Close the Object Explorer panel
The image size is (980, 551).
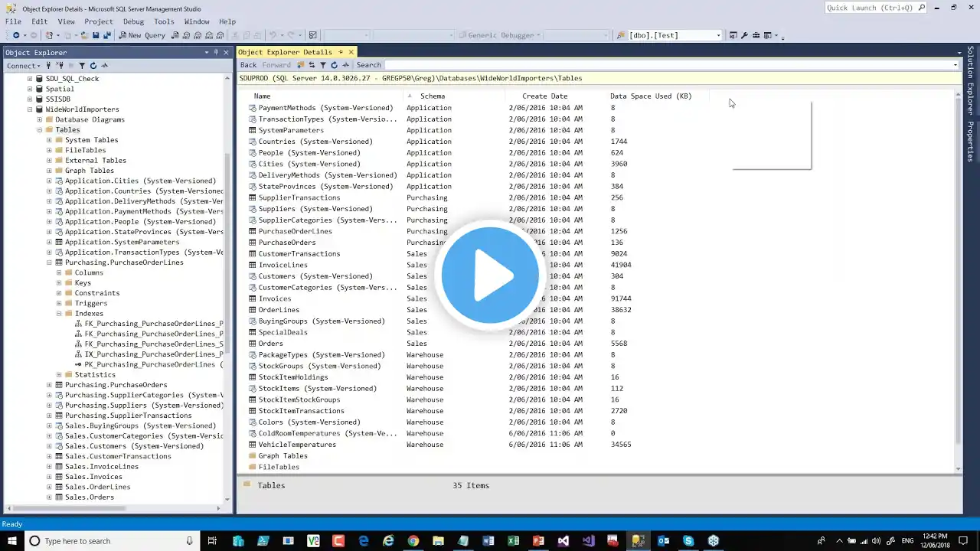pos(226,52)
